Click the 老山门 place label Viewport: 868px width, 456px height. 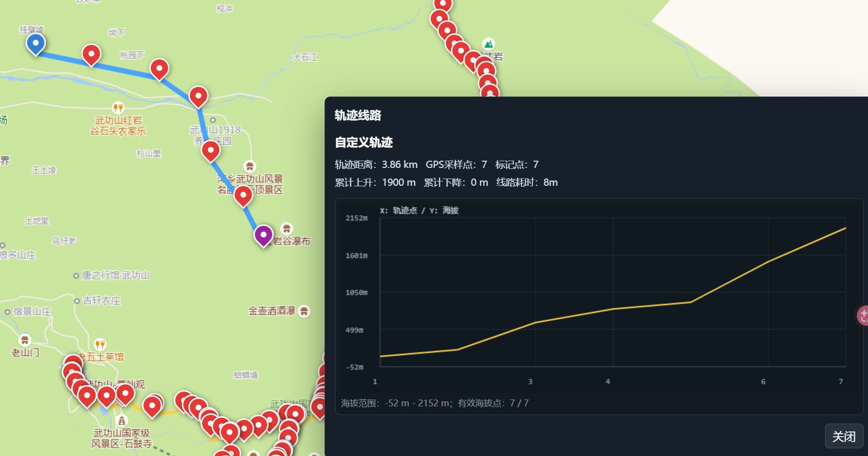[25, 353]
